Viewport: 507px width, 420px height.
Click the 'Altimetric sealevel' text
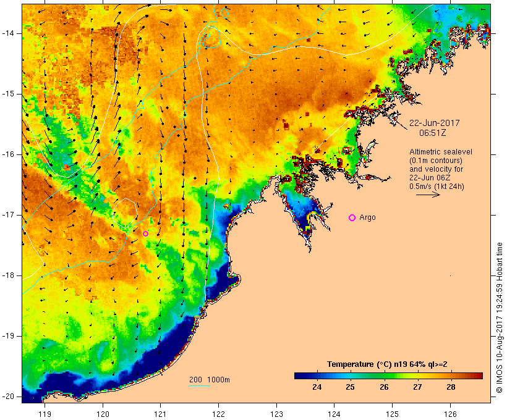pyautogui.click(x=441, y=152)
